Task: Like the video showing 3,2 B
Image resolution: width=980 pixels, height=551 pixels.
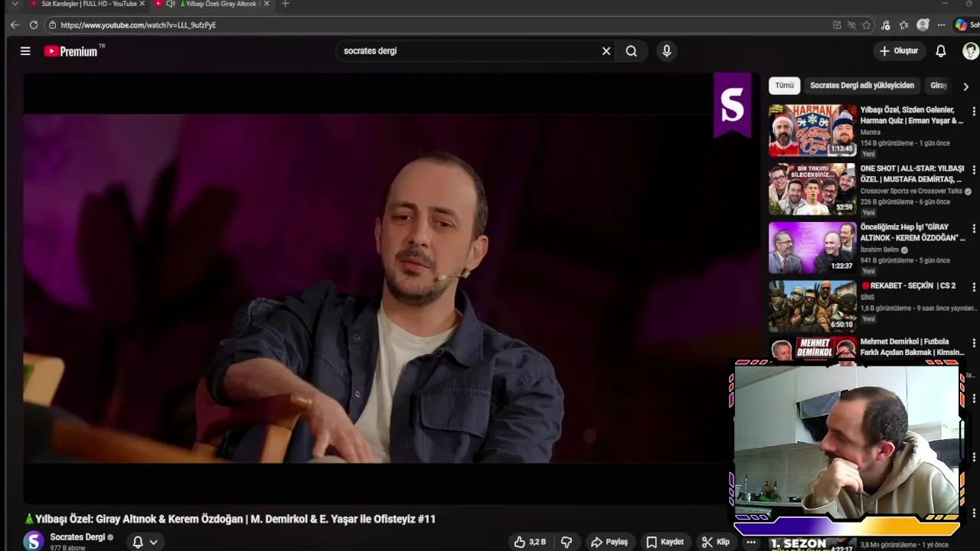Action: [531, 542]
